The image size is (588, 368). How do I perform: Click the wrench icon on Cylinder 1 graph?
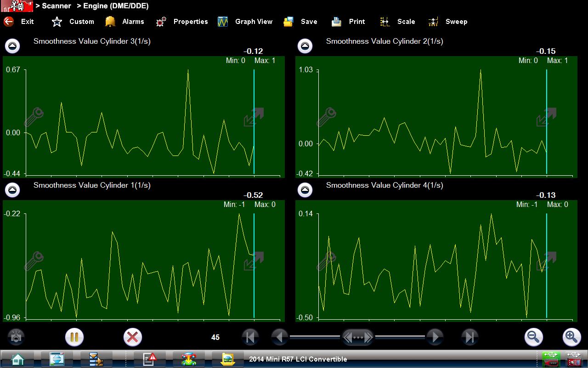click(34, 261)
